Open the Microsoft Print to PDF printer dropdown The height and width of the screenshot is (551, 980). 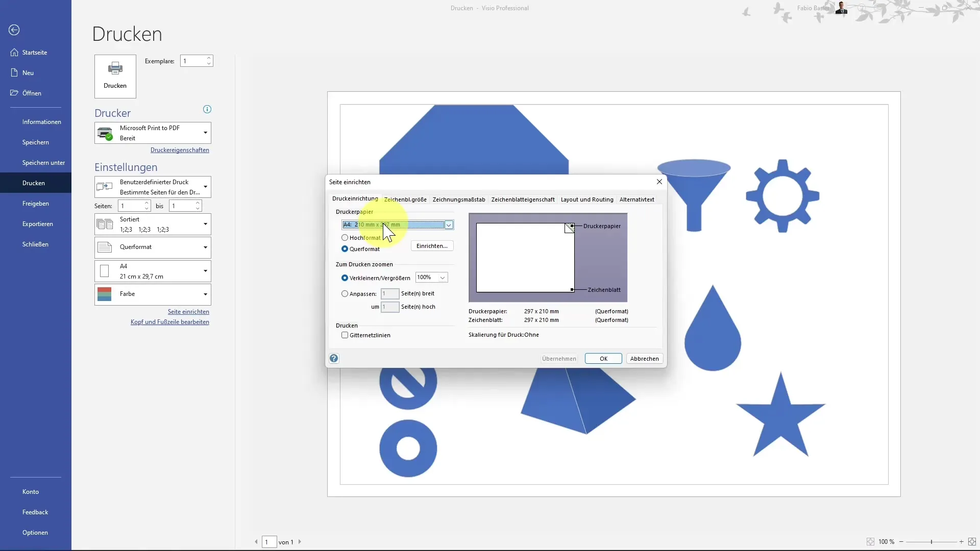pyautogui.click(x=206, y=133)
